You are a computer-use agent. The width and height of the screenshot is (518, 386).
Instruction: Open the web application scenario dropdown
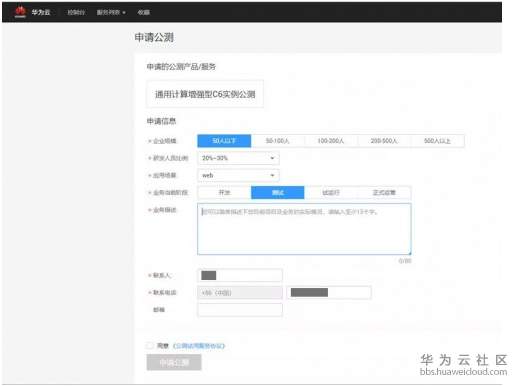[x=238, y=175]
